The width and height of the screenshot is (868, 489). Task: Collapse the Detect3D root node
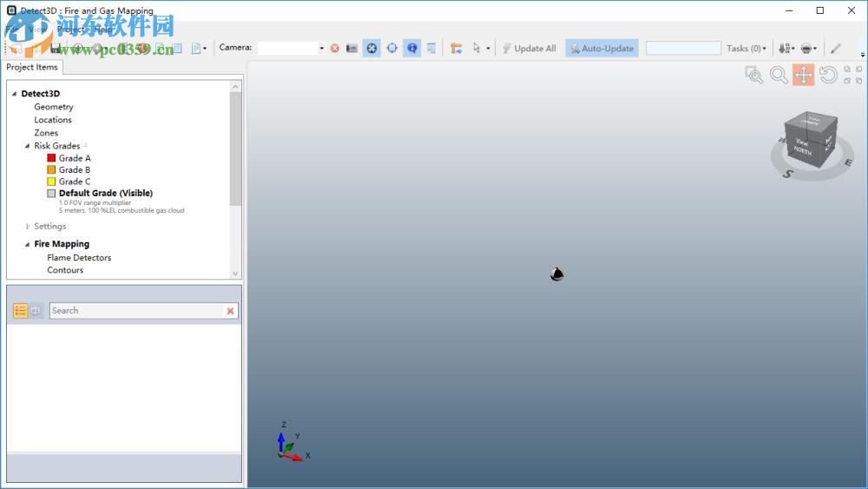click(15, 94)
